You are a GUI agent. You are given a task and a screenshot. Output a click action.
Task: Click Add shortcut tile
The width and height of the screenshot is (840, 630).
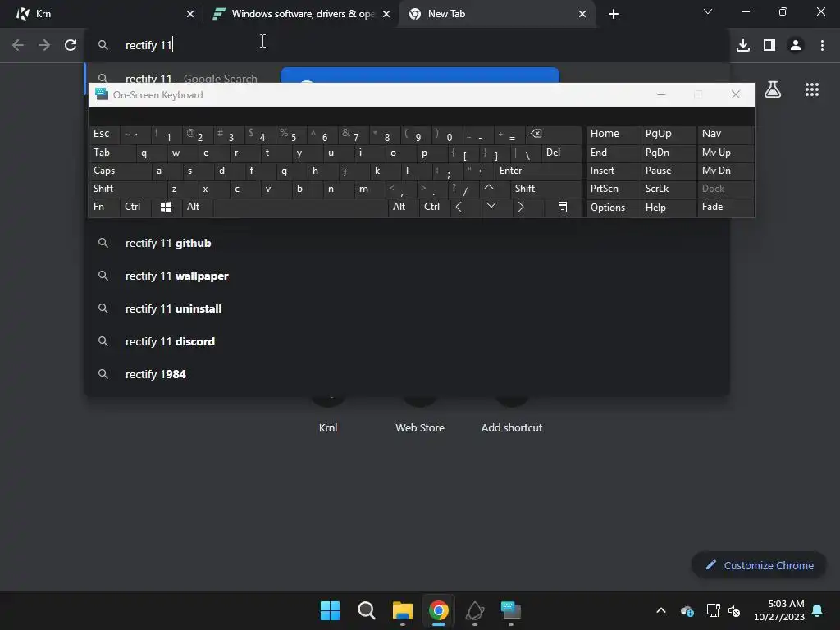tap(512, 427)
